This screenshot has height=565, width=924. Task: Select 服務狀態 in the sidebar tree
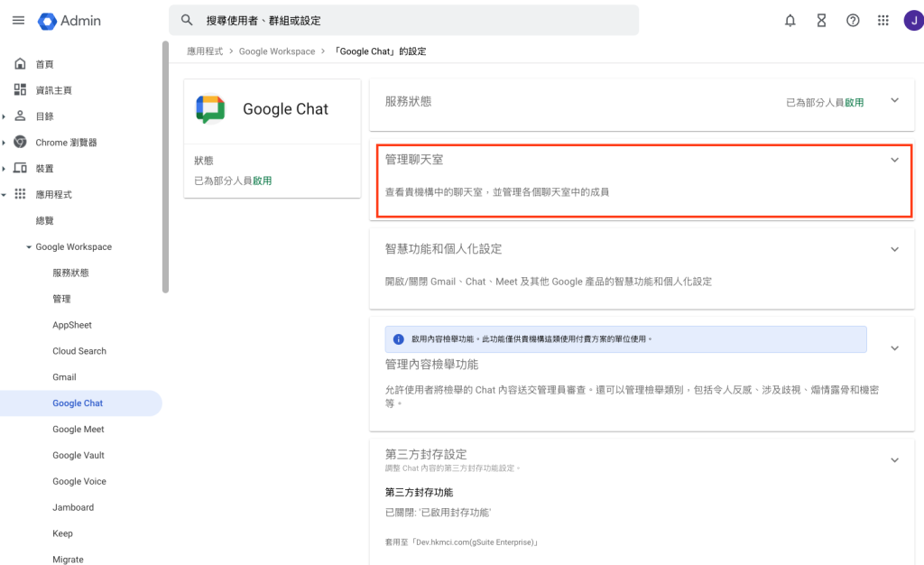[70, 273]
